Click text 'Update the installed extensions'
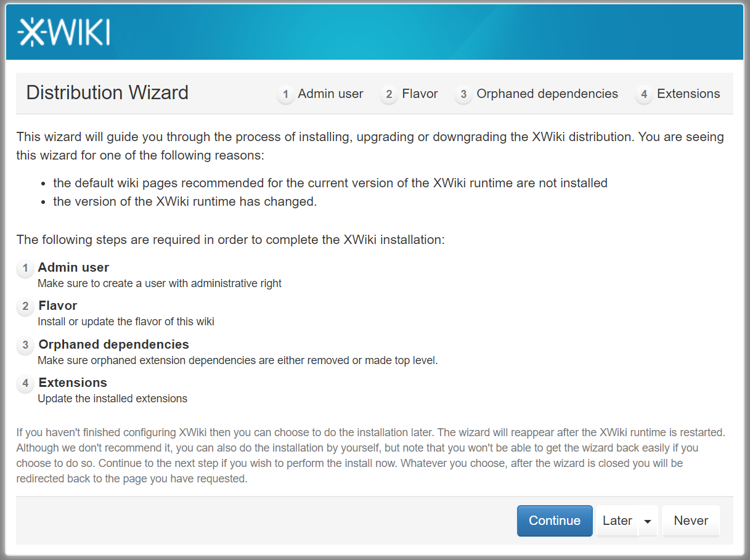This screenshot has height=560, width=750. [x=112, y=399]
